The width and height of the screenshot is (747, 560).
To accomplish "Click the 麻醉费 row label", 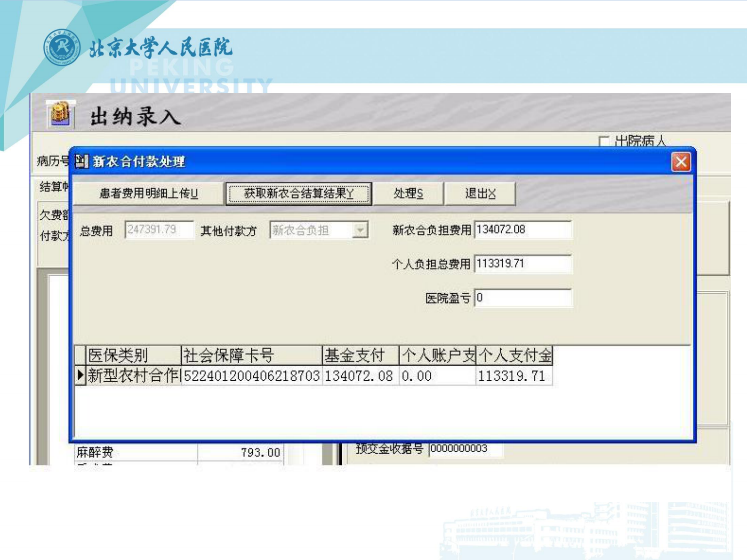I will (95, 452).
